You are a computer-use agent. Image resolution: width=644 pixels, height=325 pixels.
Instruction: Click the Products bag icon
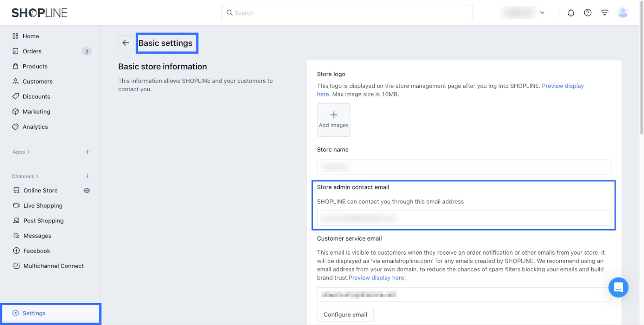coord(15,66)
